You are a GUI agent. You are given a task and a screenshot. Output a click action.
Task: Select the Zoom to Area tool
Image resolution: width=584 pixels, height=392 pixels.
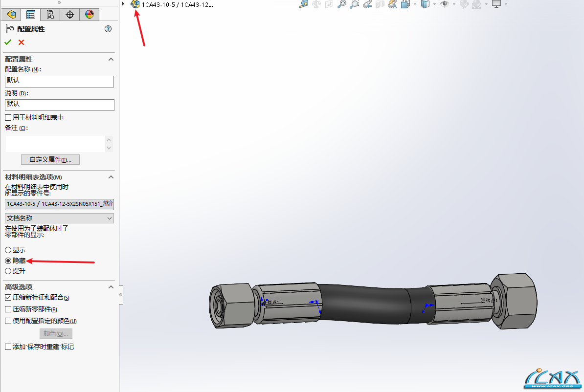pos(355,4)
